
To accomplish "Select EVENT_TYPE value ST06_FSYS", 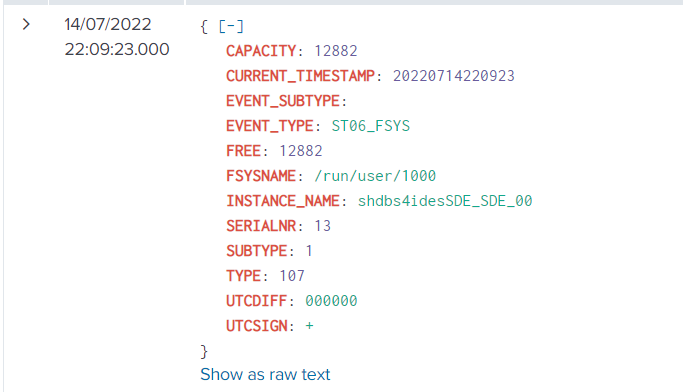I will coord(371,126).
